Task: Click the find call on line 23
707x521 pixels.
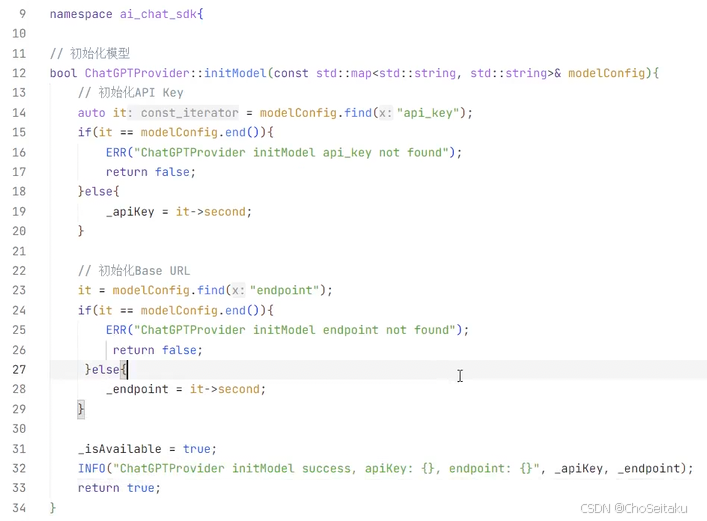Action: click(211, 290)
